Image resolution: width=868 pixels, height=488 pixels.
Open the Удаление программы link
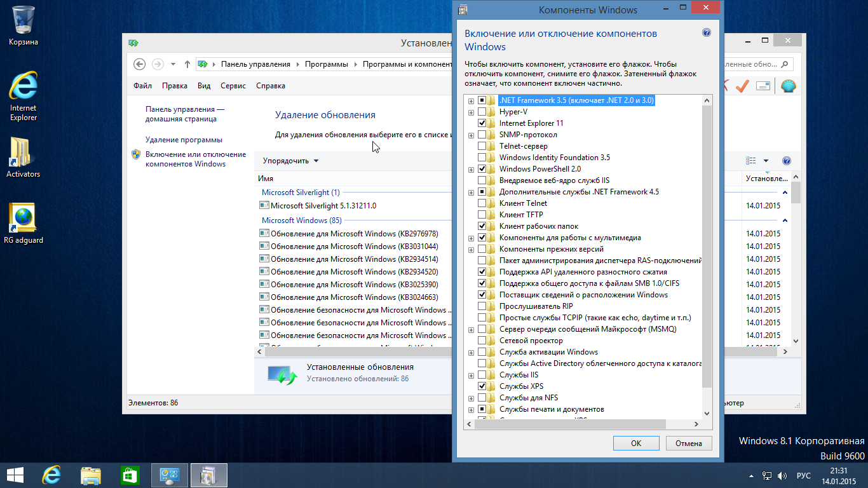[x=184, y=140]
